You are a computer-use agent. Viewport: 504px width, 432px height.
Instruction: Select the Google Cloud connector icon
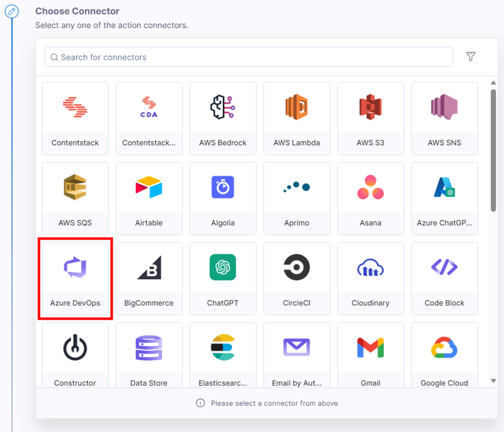pos(444,347)
